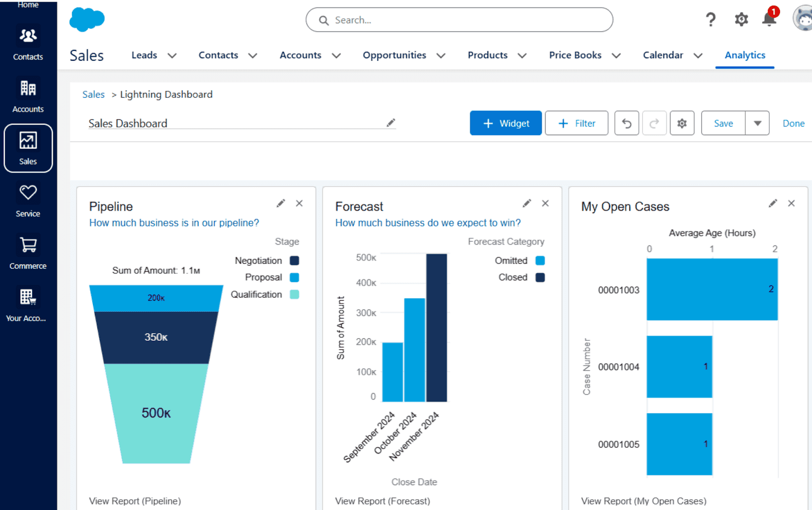
Task: Open Service from the left sidebar
Action: [x=27, y=200]
